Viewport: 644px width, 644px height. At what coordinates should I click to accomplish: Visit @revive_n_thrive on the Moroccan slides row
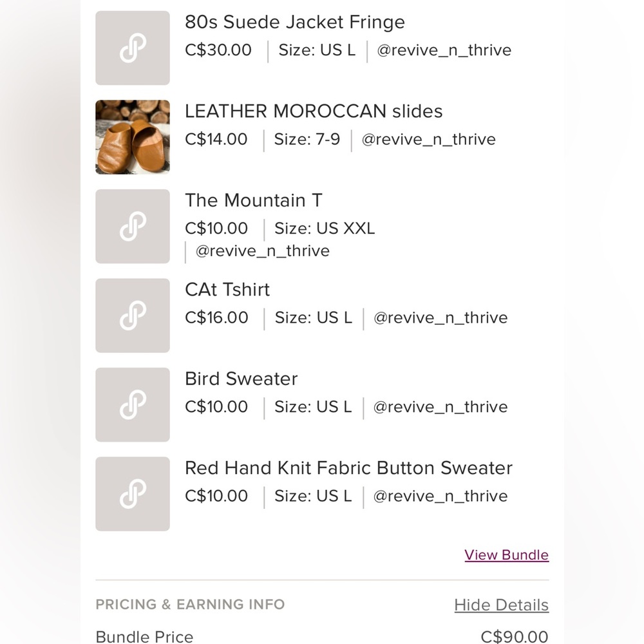click(428, 139)
